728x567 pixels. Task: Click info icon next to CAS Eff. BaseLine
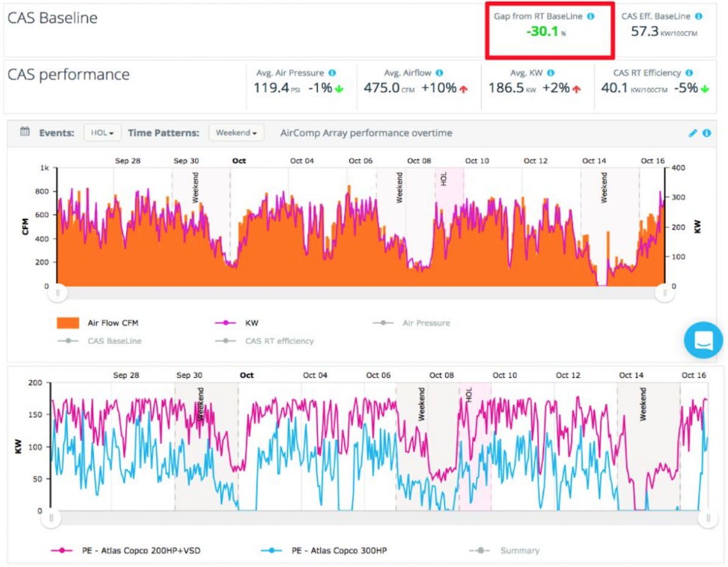(x=699, y=16)
